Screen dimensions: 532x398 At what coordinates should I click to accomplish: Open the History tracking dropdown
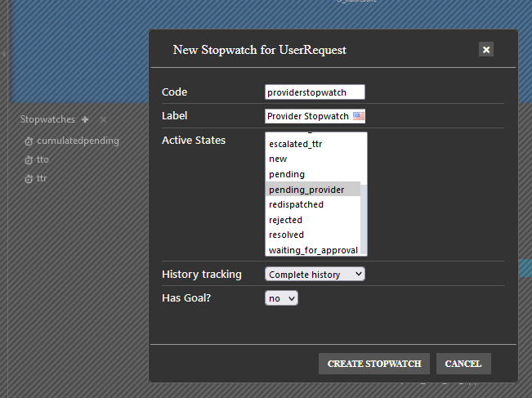click(x=315, y=275)
